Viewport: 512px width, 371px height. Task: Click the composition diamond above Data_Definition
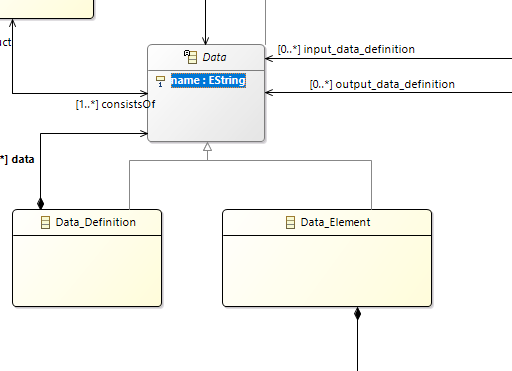coord(40,203)
